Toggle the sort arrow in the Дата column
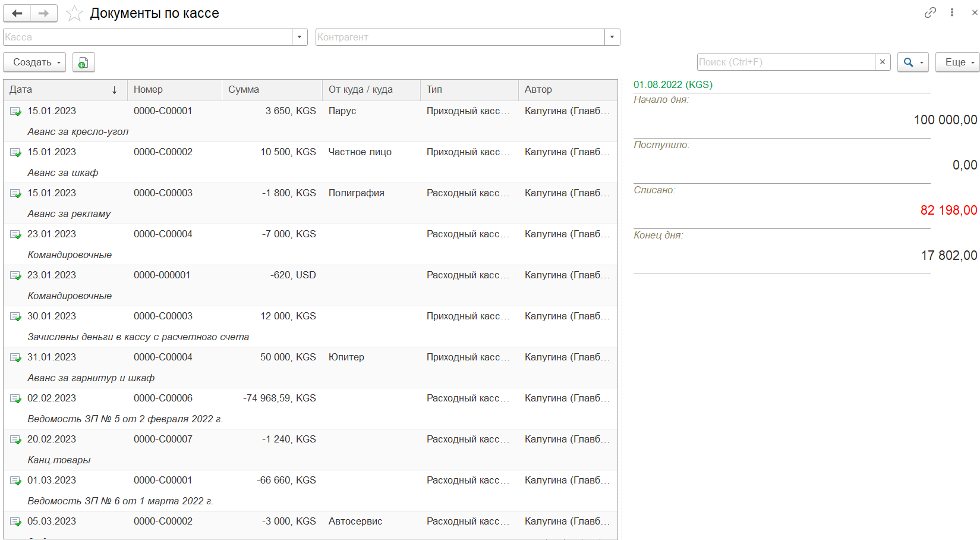Image resolution: width=980 pixels, height=540 pixels. coord(114,90)
